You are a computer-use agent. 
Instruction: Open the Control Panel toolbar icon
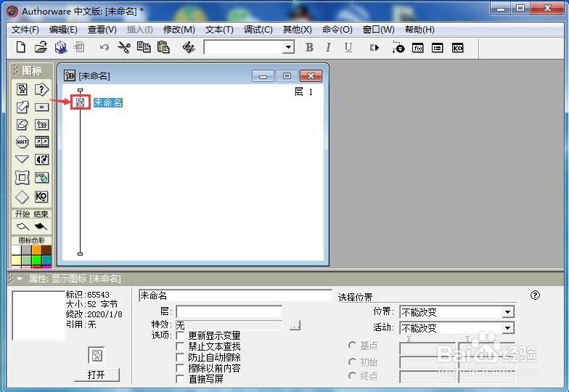[x=398, y=48]
